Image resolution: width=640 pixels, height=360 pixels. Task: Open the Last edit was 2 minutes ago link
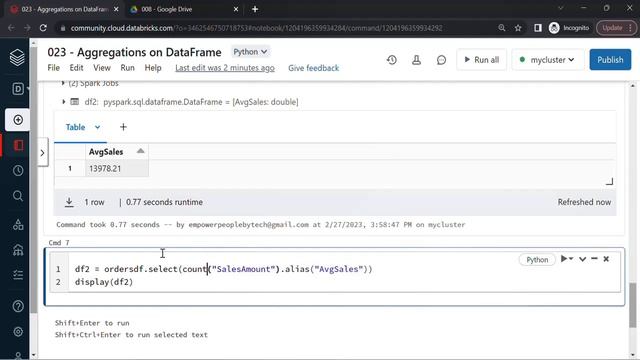coord(225,68)
